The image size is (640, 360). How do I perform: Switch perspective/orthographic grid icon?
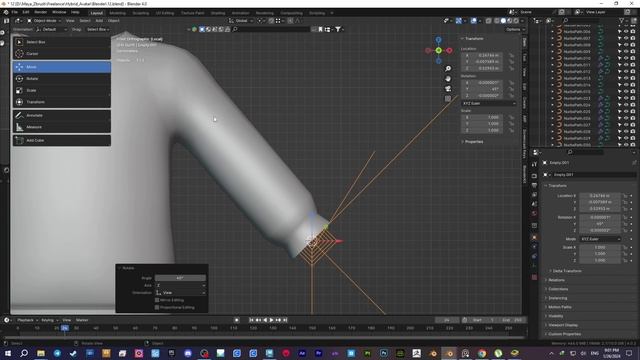coord(448,98)
